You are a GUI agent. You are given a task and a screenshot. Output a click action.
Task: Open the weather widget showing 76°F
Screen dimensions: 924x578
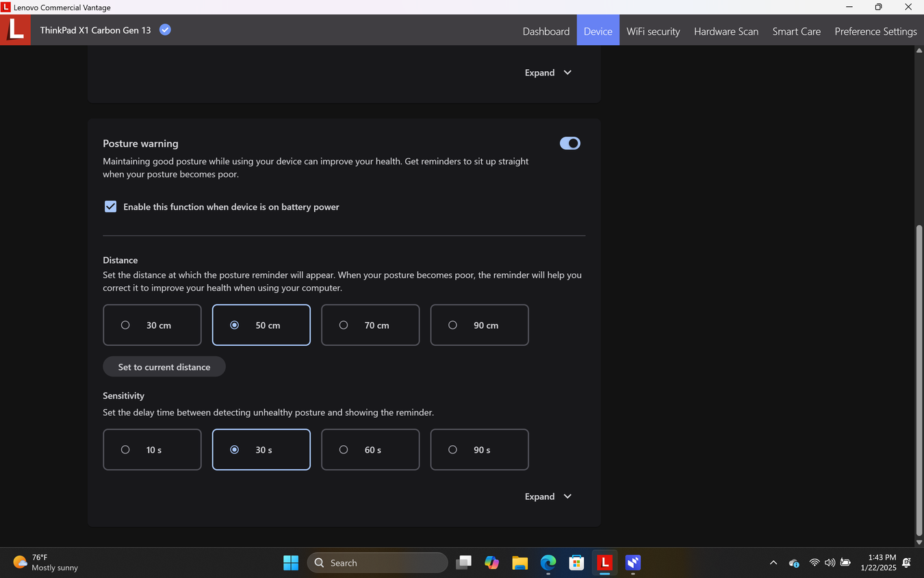coord(45,562)
